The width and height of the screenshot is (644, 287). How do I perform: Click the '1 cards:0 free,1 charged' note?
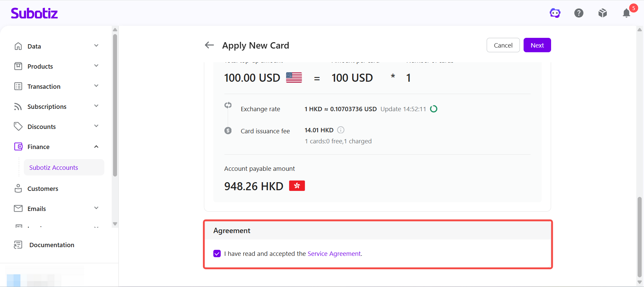tap(338, 141)
